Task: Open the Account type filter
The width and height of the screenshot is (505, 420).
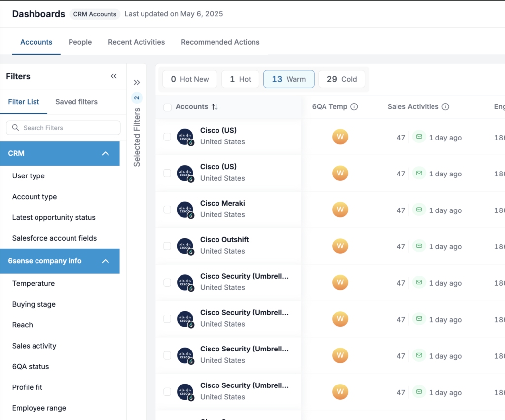Action: (35, 197)
